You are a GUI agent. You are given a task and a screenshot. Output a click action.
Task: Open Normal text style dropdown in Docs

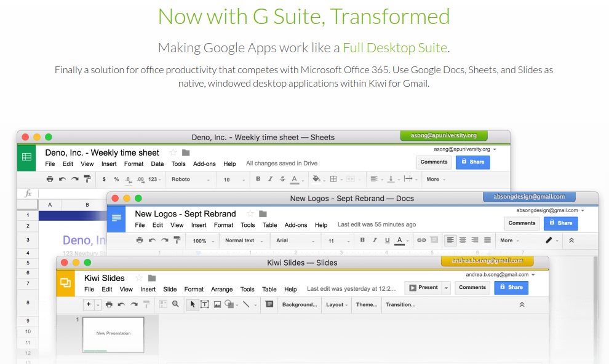[244, 240]
